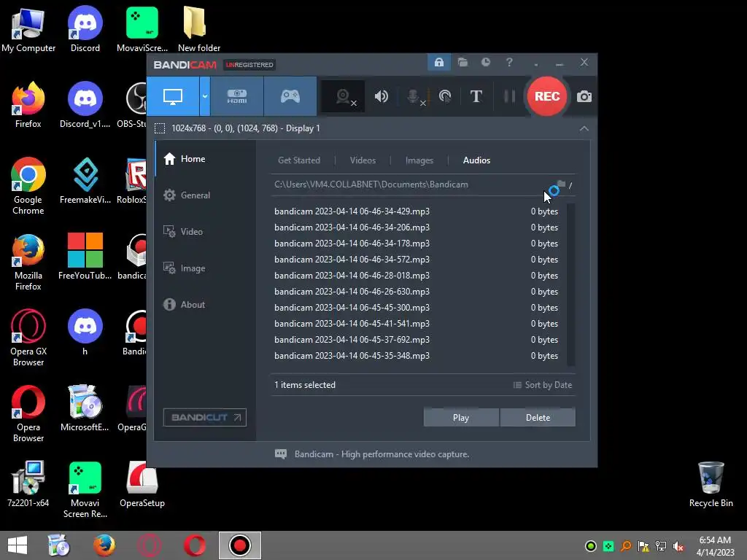The height and width of the screenshot is (560, 747).
Task: Click the chat bubble message icon
Action: click(x=281, y=454)
